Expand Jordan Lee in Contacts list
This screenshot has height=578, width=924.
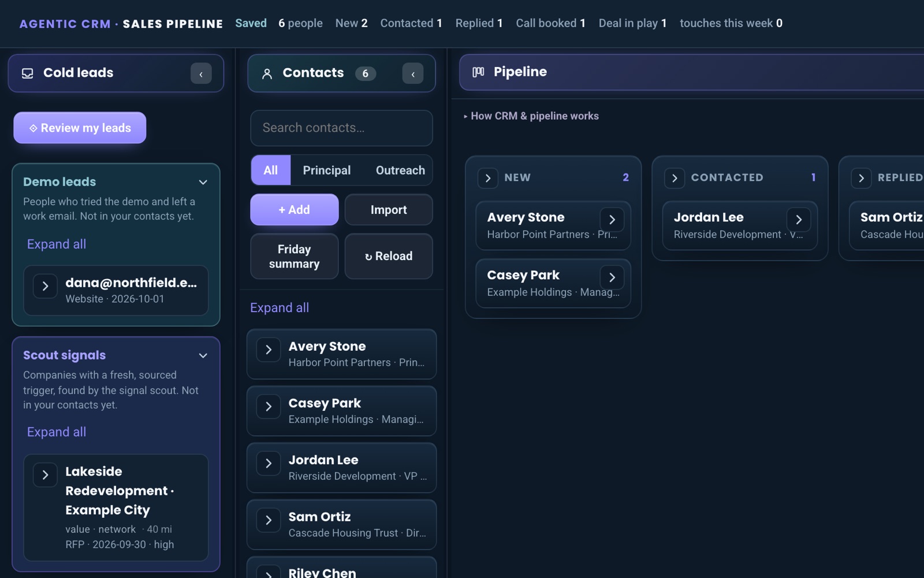click(x=269, y=463)
